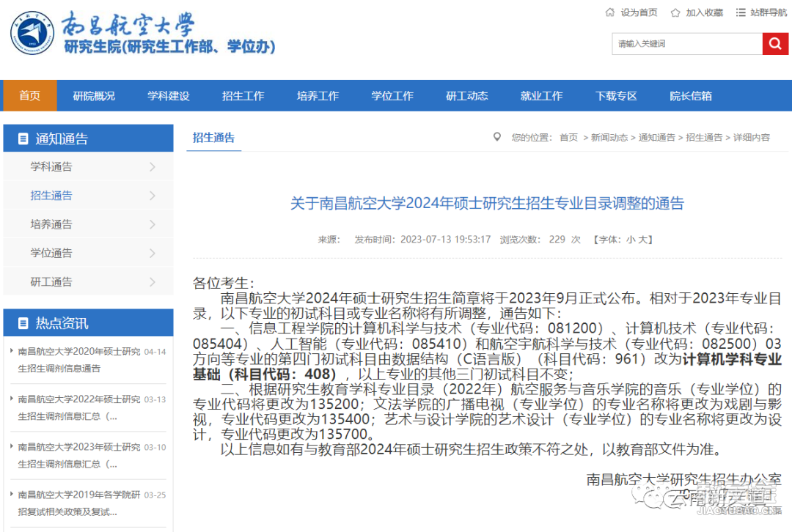Open the 学科建设 menu
Image resolution: width=792 pixels, height=532 pixels.
[x=168, y=96]
